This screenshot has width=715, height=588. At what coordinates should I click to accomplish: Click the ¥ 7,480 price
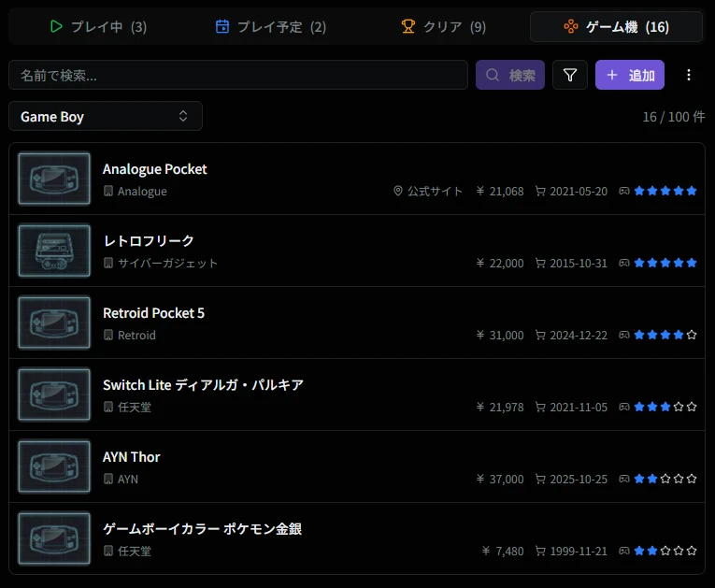pyautogui.click(x=503, y=552)
